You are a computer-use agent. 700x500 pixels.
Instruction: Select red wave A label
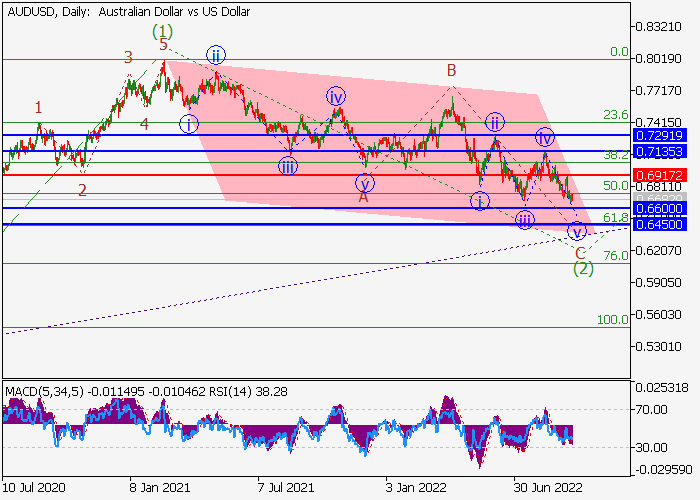coord(364,198)
